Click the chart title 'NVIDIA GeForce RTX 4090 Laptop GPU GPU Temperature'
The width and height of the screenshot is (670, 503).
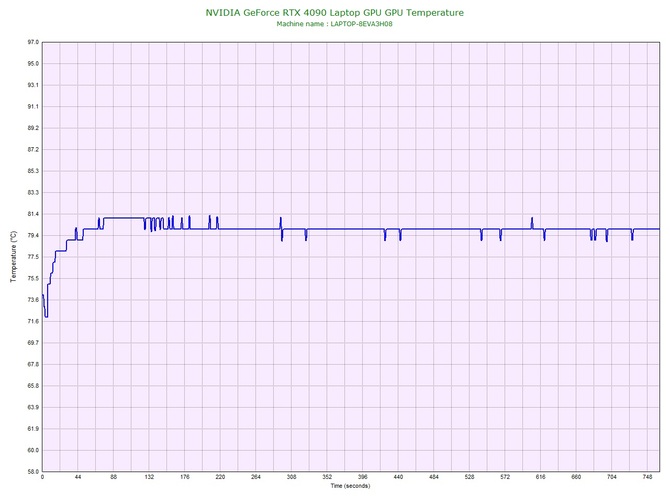pyautogui.click(x=335, y=12)
